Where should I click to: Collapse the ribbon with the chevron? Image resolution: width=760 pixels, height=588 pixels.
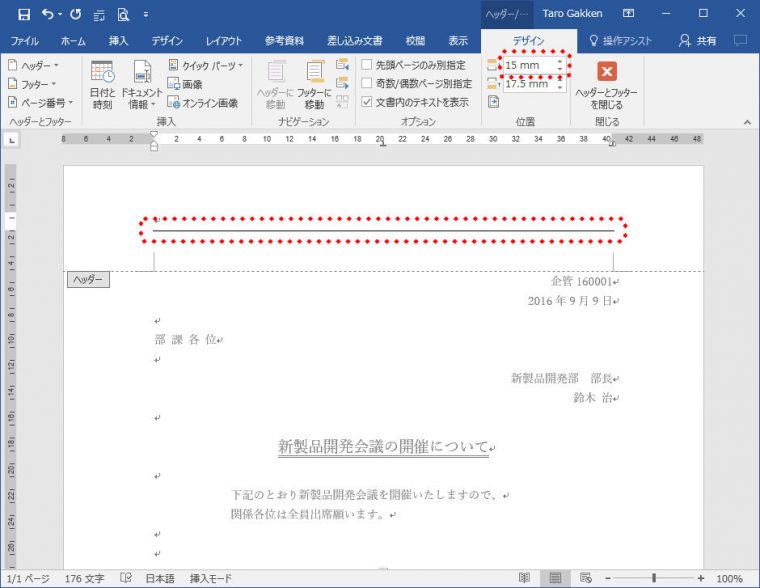pyautogui.click(x=747, y=122)
